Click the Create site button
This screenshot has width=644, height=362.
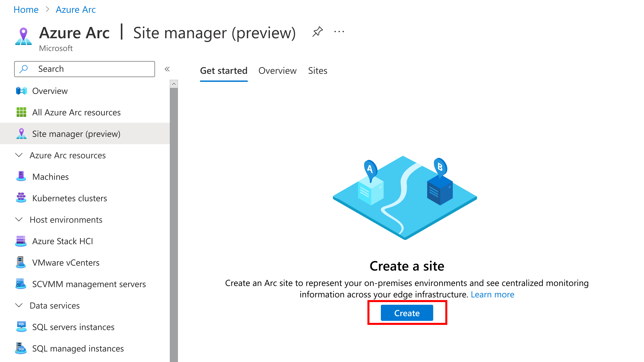[x=407, y=313]
